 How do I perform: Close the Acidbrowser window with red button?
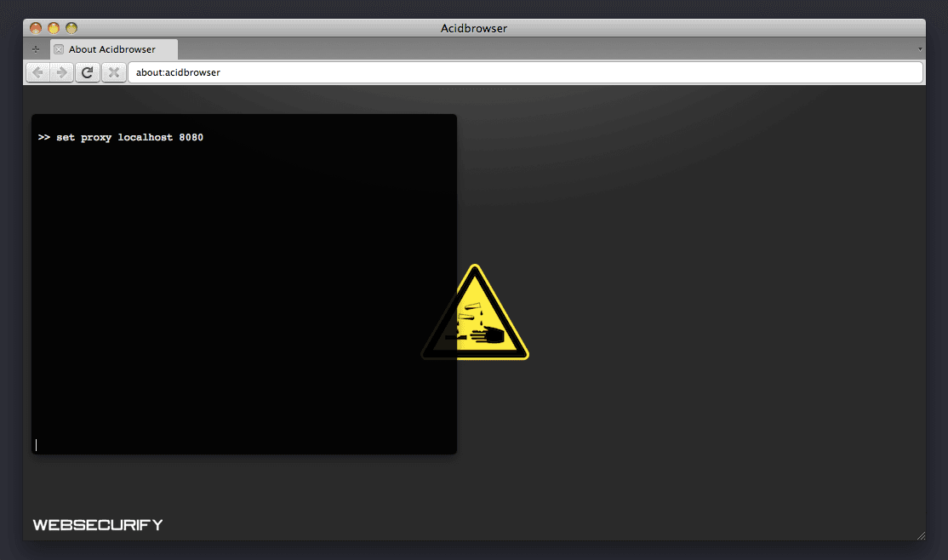click(x=36, y=28)
